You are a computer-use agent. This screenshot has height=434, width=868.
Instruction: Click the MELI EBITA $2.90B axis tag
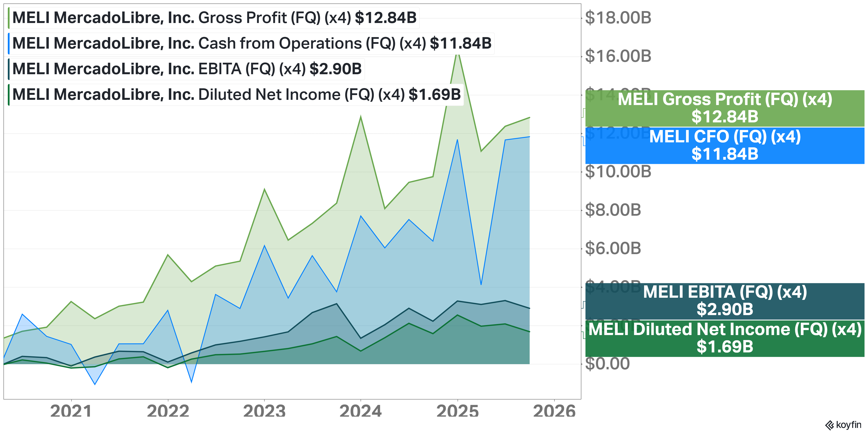(725, 301)
